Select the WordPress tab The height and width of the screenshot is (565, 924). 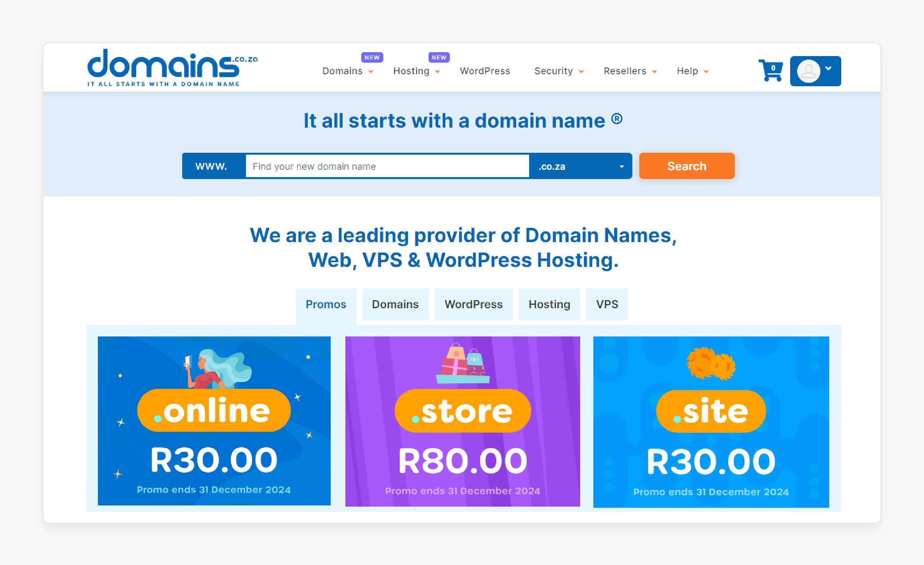pyautogui.click(x=473, y=304)
